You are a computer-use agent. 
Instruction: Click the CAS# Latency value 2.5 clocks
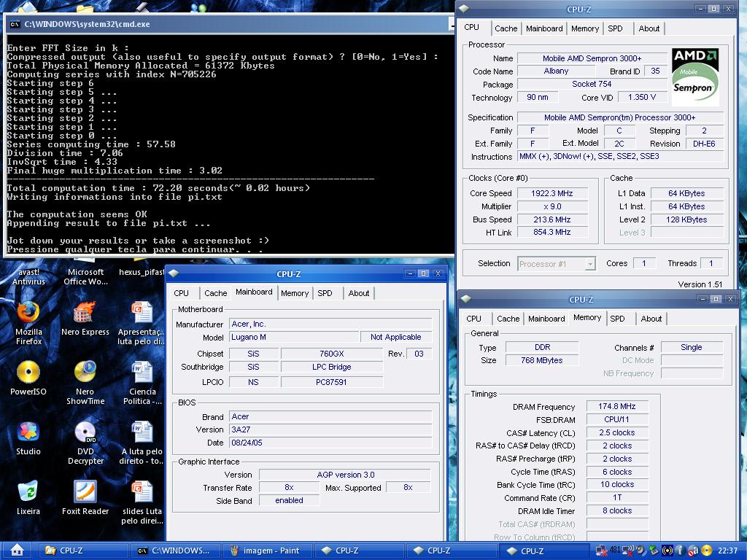pyautogui.click(x=617, y=432)
